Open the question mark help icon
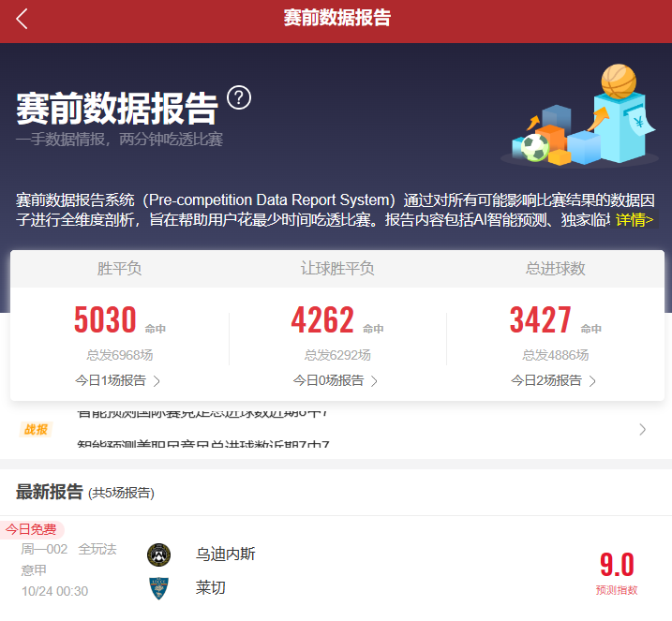The width and height of the screenshot is (672, 621). pyautogui.click(x=239, y=97)
